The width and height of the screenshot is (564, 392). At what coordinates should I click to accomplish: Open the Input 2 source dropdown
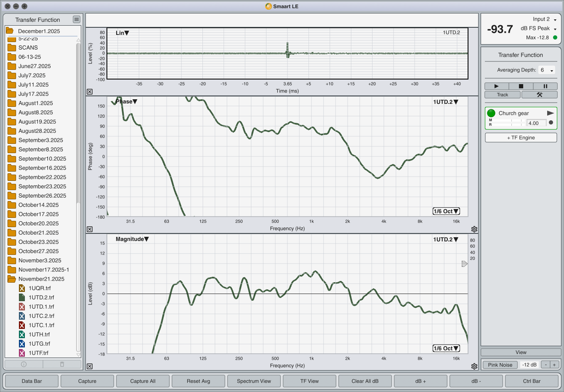pyautogui.click(x=545, y=19)
